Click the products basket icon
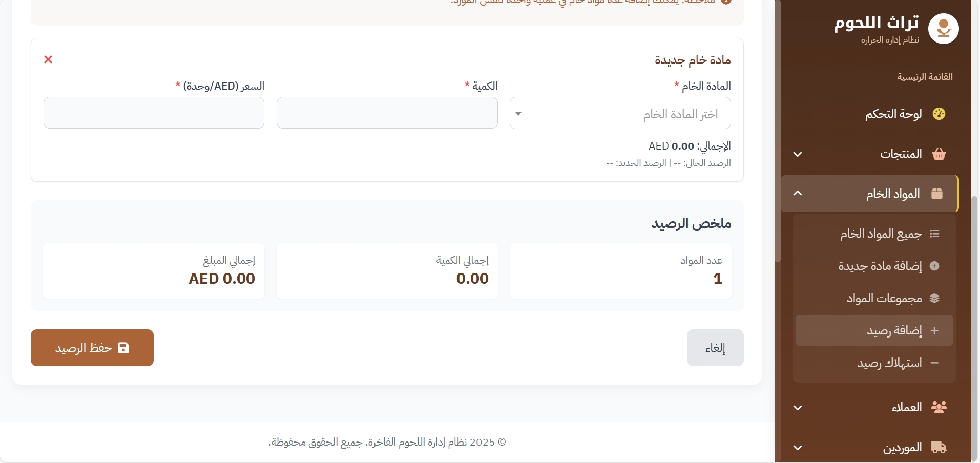The width and height of the screenshot is (980, 463). pos(939,154)
